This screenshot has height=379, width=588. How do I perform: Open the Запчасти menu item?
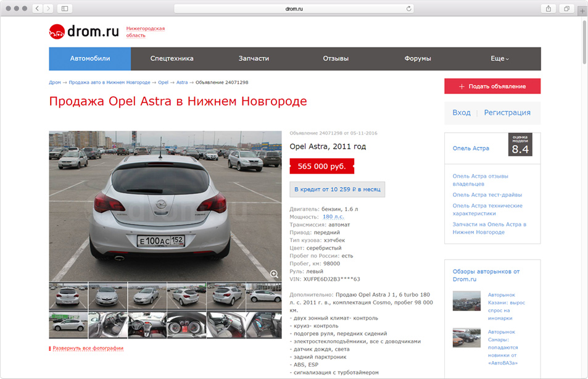pos(254,59)
